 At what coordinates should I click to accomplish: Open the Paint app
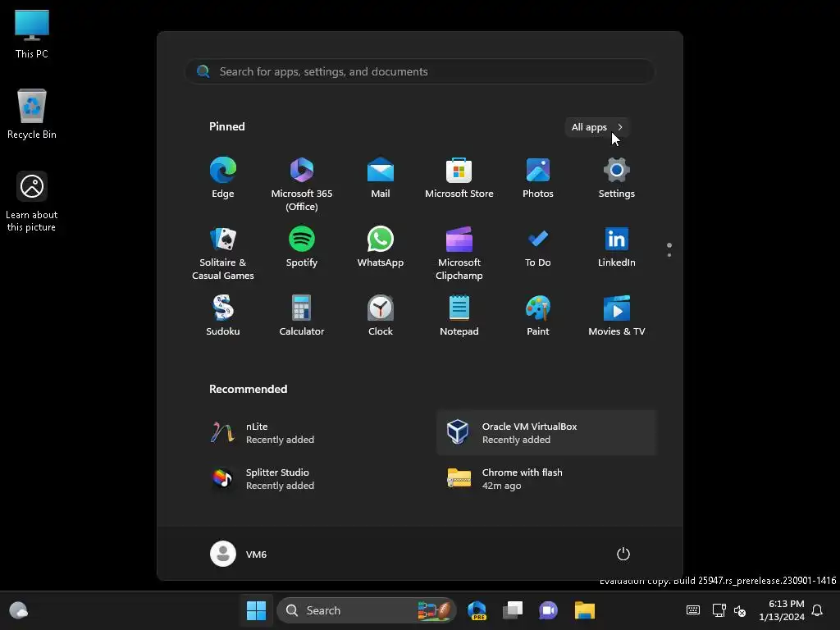538,316
